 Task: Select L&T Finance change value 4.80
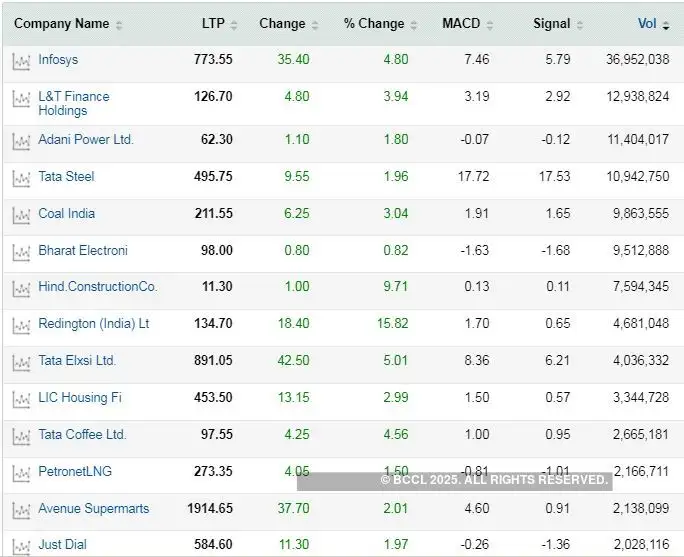click(x=297, y=96)
